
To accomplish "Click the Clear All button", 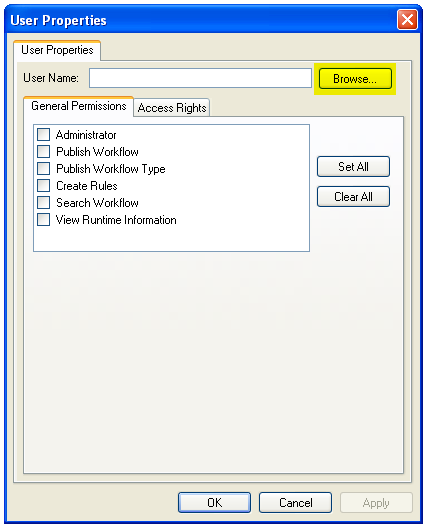I will point(353,196).
